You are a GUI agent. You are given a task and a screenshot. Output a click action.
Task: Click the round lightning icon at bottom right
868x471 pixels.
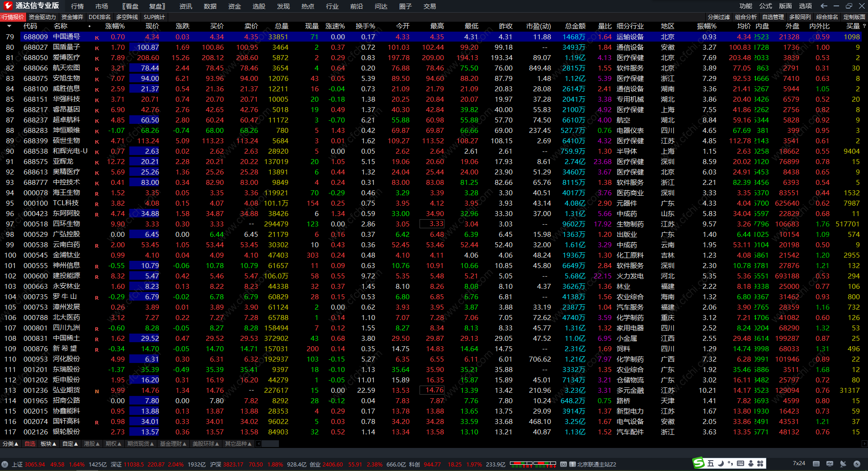click(857, 464)
